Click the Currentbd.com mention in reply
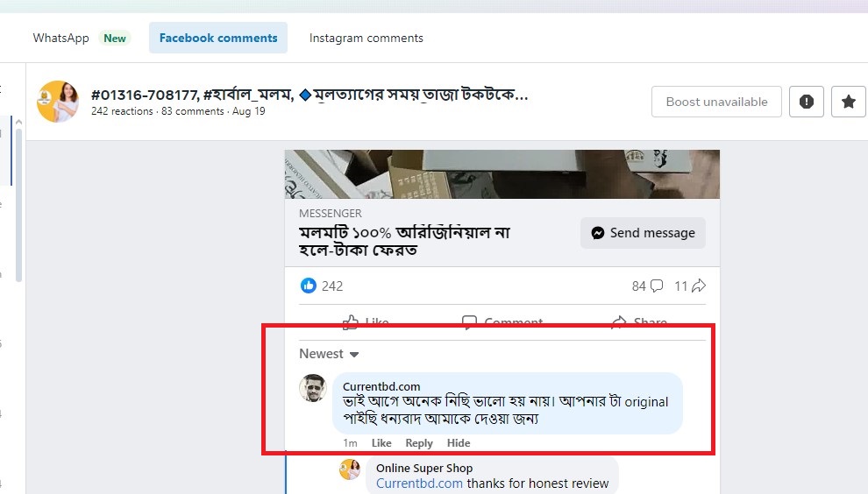This screenshot has width=868, height=494. (x=419, y=483)
